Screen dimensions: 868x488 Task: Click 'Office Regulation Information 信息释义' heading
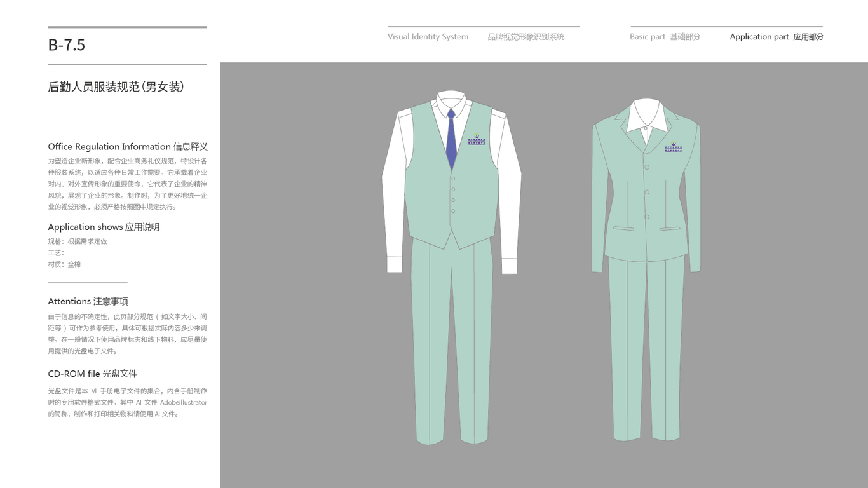(128, 146)
